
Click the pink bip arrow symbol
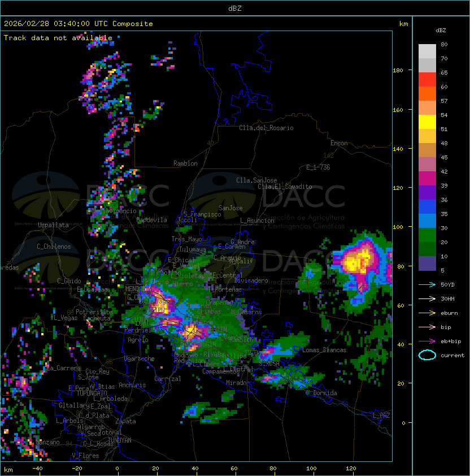[427, 327]
